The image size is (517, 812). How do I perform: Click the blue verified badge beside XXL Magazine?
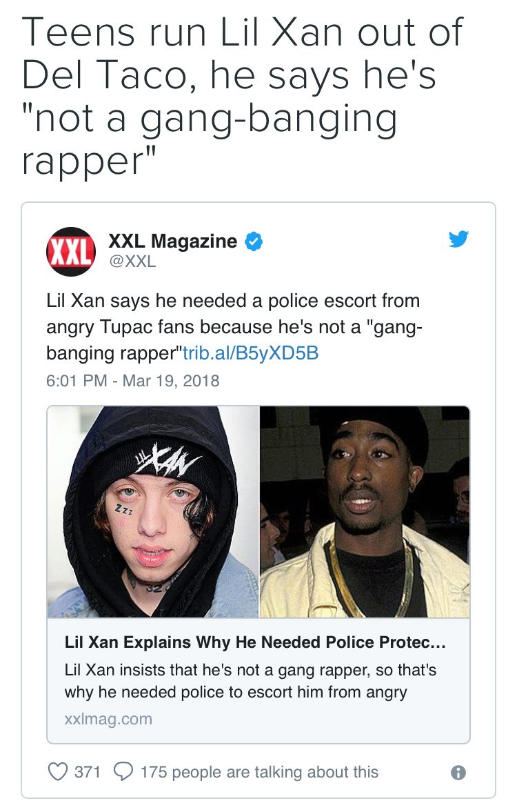pyautogui.click(x=253, y=241)
